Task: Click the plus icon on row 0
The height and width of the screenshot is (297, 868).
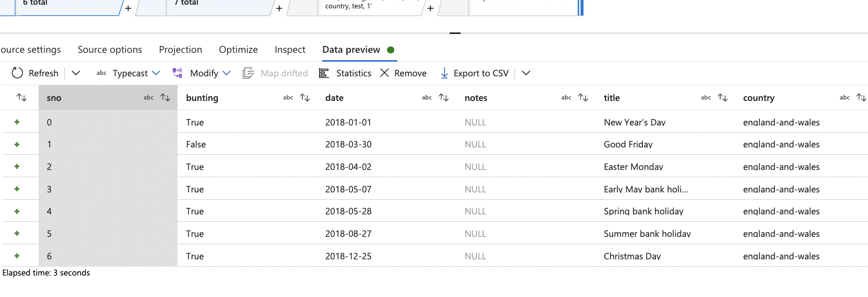Action: pos(17,122)
